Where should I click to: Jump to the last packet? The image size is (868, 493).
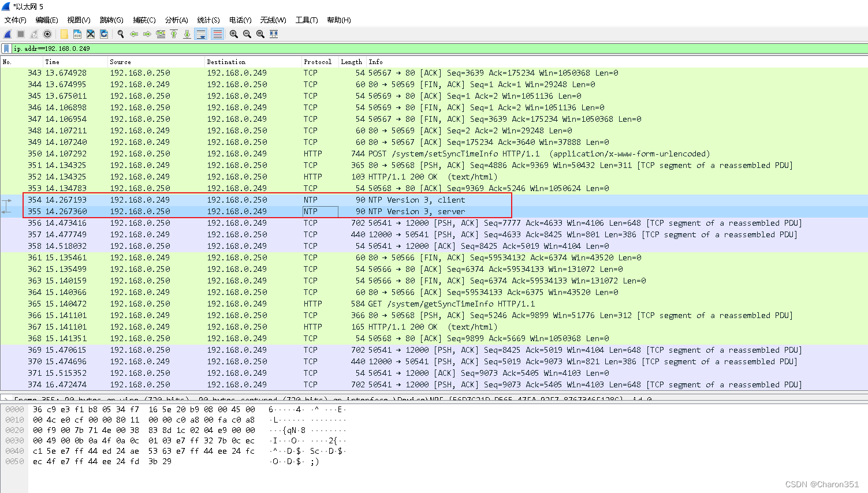187,34
